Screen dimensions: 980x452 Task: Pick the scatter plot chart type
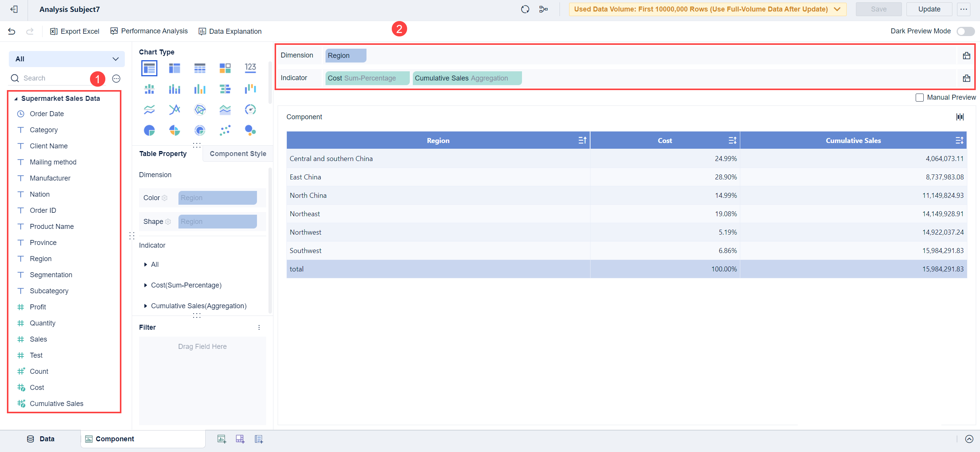225,130
